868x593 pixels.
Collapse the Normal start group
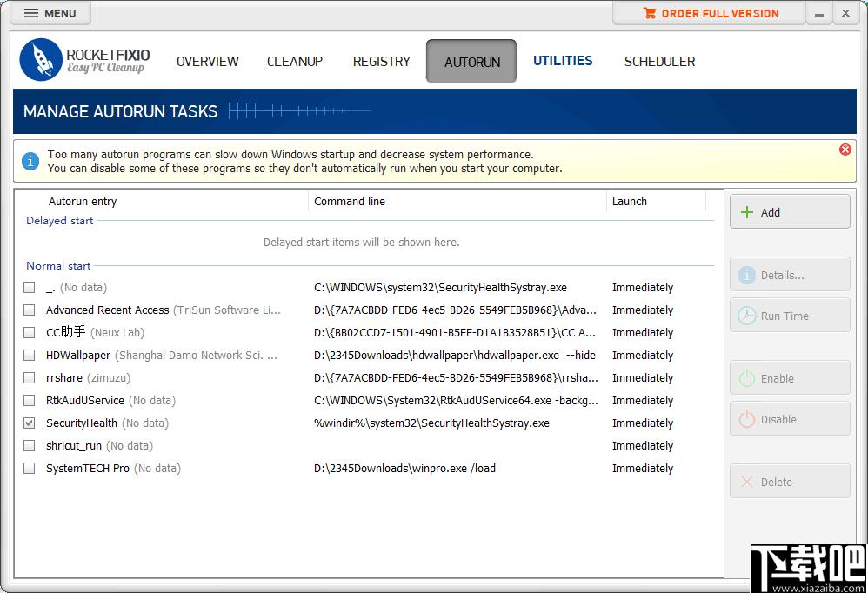[x=58, y=266]
